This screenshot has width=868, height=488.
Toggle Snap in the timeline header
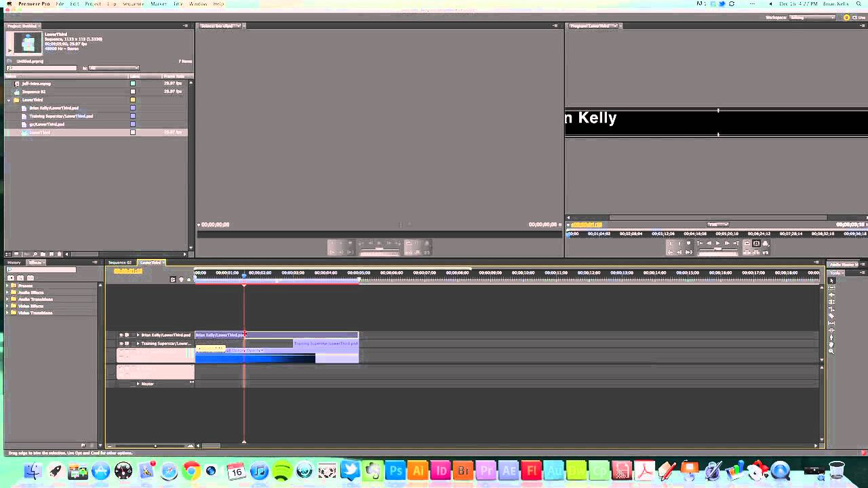point(173,279)
